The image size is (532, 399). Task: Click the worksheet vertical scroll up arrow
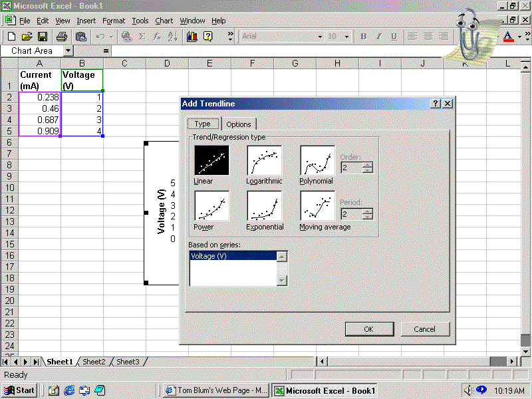pos(525,67)
